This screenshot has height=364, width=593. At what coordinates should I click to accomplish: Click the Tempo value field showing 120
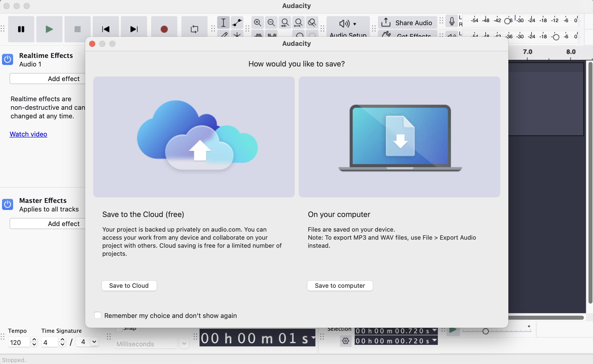[19, 342]
